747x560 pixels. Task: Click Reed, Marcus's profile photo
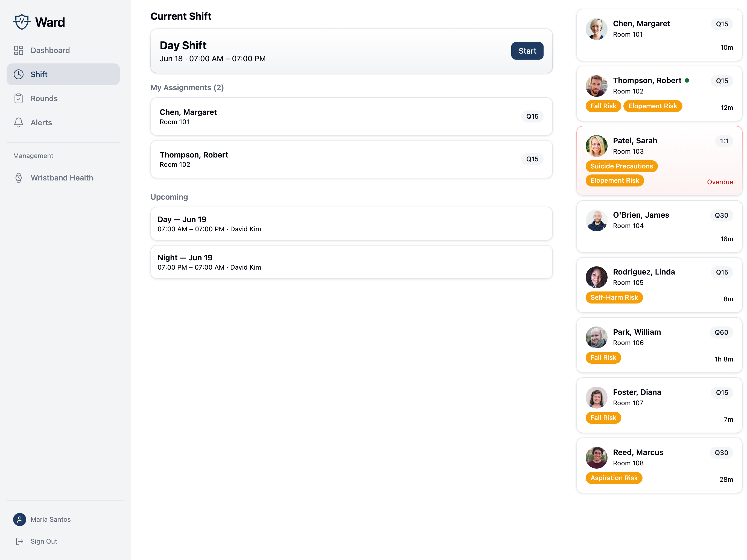(596, 458)
